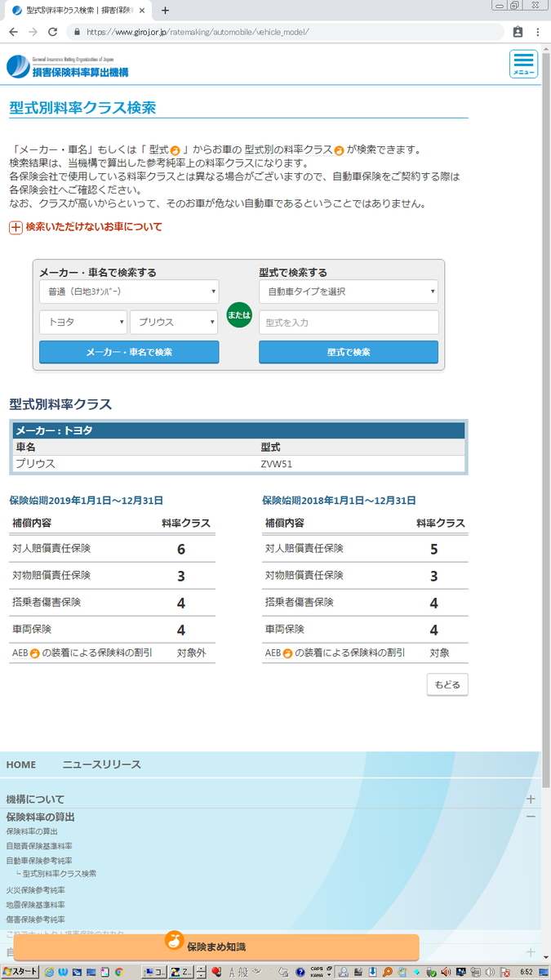Open the 自賠責保険基準料率 link
The width and height of the screenshot is (551, 980).
[x=39, y=846]
